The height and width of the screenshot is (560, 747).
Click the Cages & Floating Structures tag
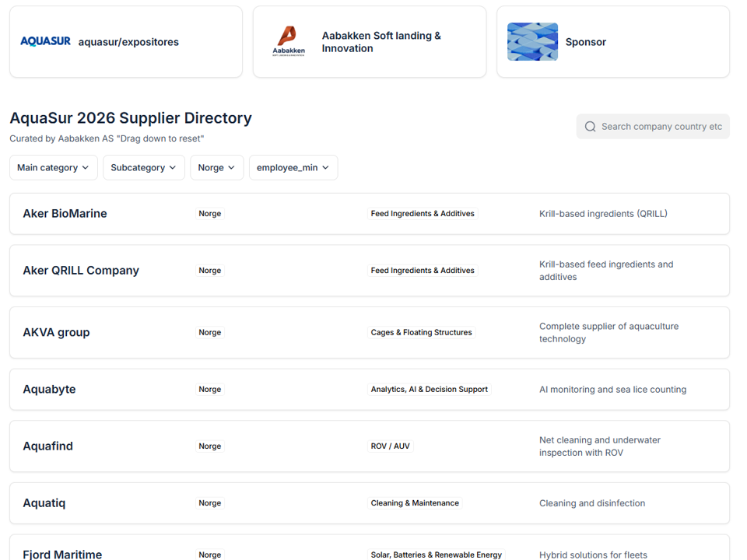click(421, 332)
